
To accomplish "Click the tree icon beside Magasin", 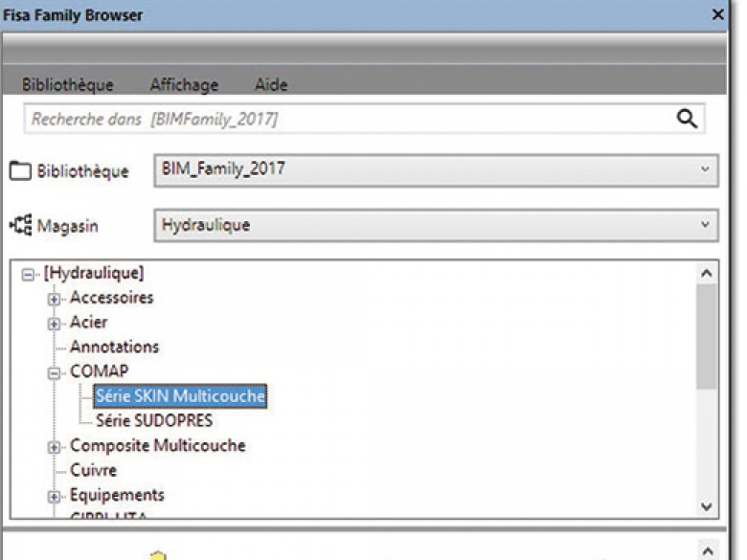I will tap(21, 225).
